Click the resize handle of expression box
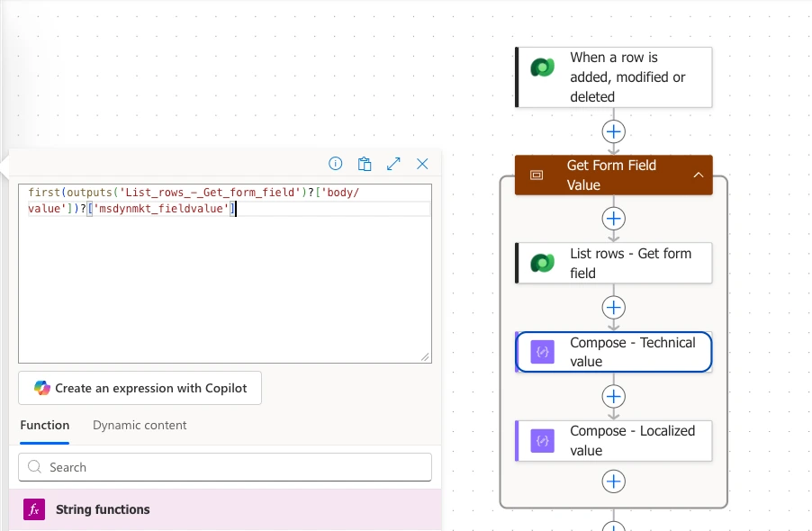 pyautogui.click(x=425, y=356)
